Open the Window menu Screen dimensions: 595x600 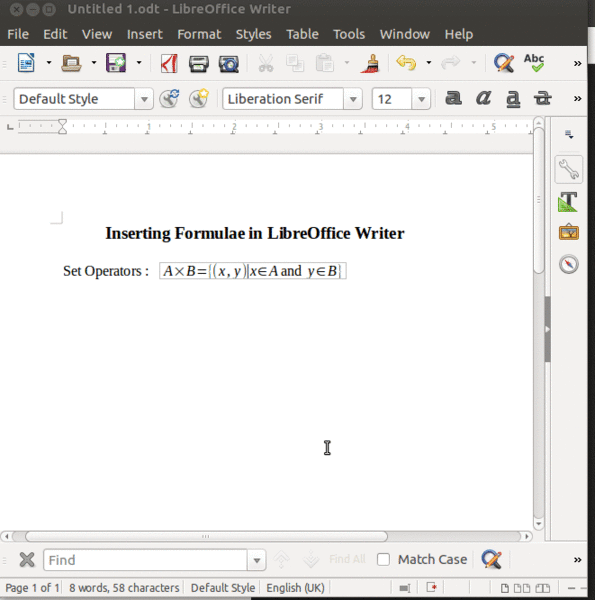404,34
